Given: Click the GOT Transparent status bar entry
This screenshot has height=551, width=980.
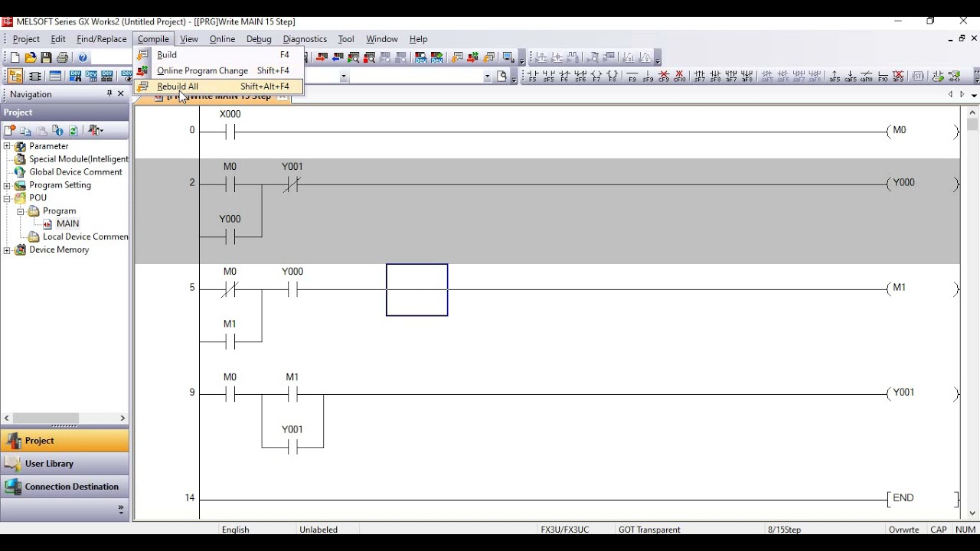Looking at the screenshot, I should coord(649,530).
